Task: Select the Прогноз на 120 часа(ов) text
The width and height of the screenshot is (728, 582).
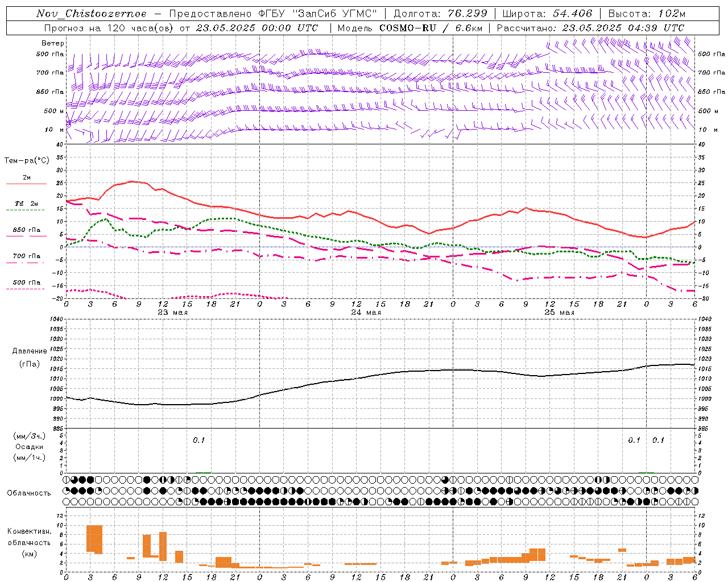Action: pyautogui.click(x=110, y=28)
